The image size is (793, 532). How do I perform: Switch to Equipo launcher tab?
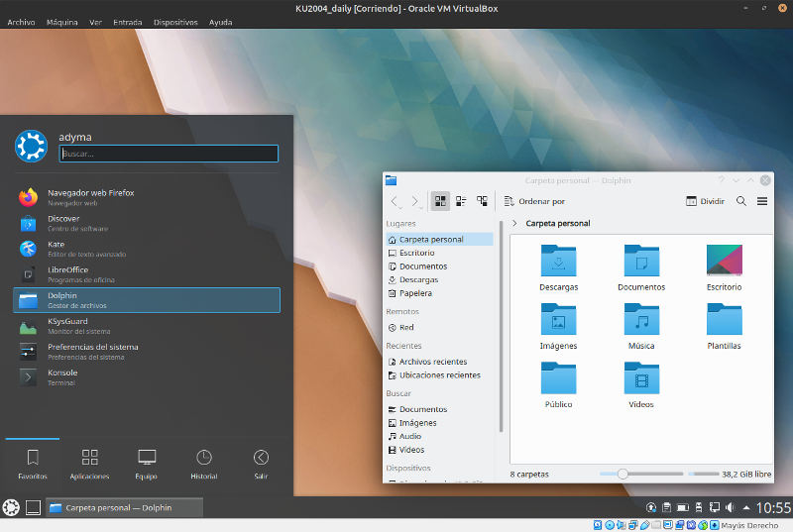147,465
